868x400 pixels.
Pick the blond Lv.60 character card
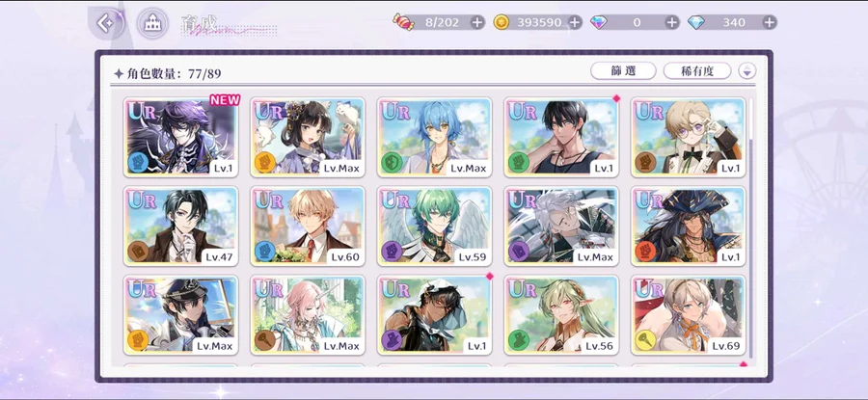click(x=308, y=226)
